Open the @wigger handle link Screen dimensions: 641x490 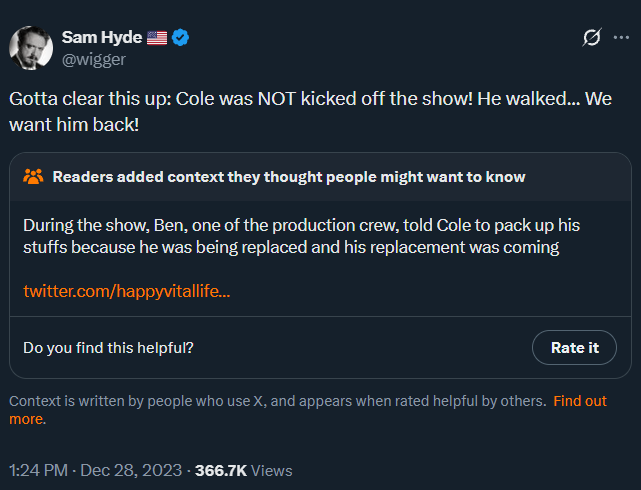coord(93,59)
